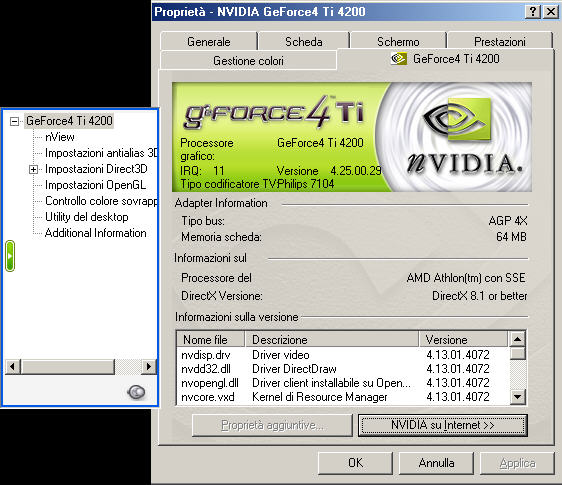The height and width of the screenshot is (485, 562).
Task: Click file list scrollbar down arrow
Action: coord(517,397)
